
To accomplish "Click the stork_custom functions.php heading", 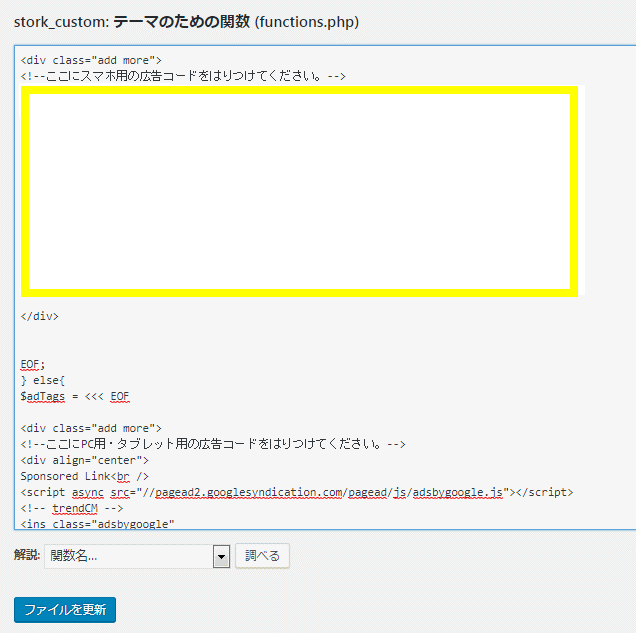I will (x=186, y=21).
